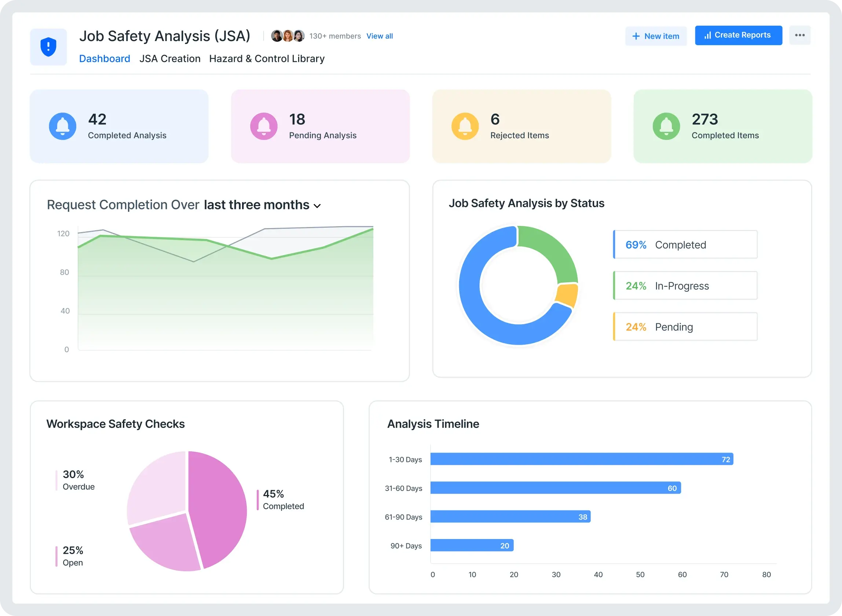The height and width of the screenshot is (616, 842).
Task: Click the yellow bell icon for Rejected Items
Action: (x=465, y=126)
